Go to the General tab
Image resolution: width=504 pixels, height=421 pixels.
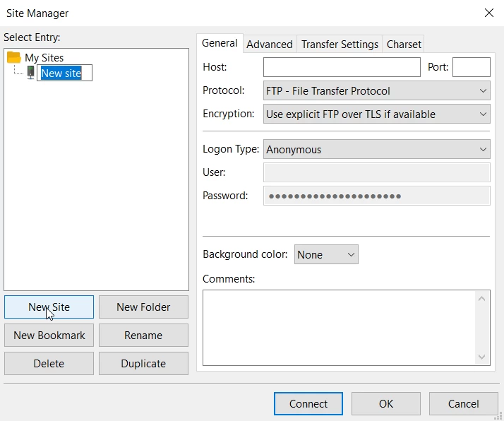click(x=220, y=43)
